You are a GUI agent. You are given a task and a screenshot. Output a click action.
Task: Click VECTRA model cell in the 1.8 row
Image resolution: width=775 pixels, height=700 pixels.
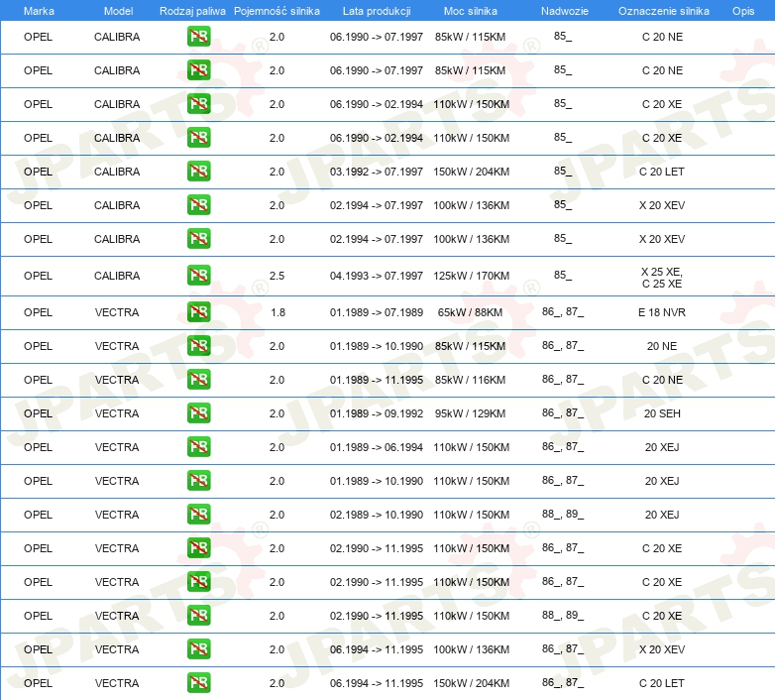coord(117,312)
